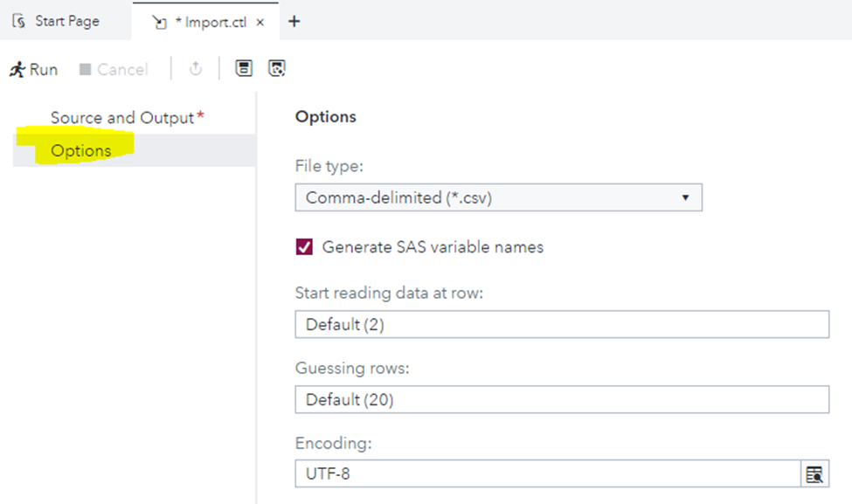
Task: Open the File type dropdown
Action: click(498, 198)
